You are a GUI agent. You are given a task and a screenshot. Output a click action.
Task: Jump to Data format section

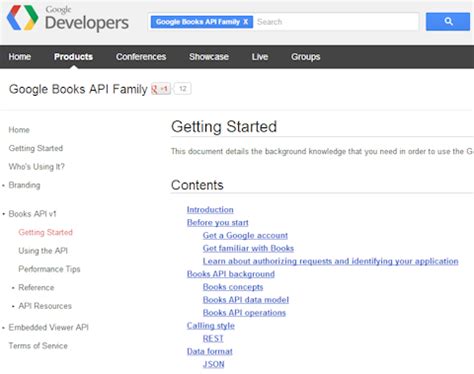tap(210, 351)
